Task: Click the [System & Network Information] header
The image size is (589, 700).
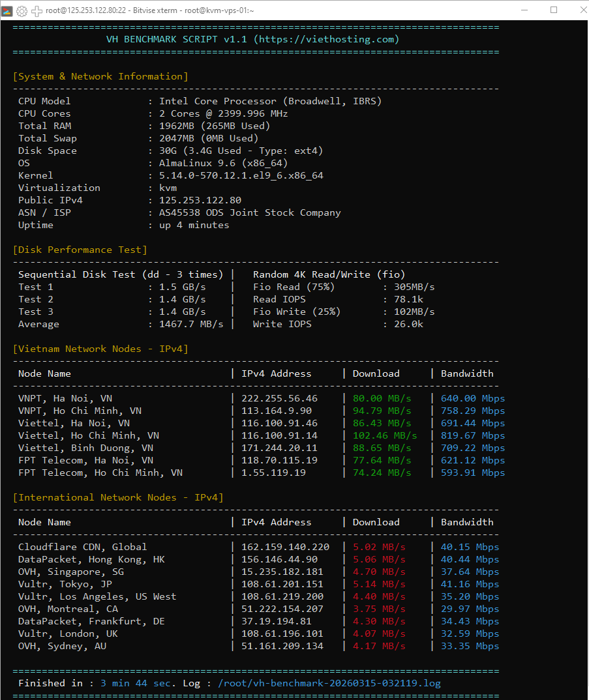Action: (x=100, y=76)
